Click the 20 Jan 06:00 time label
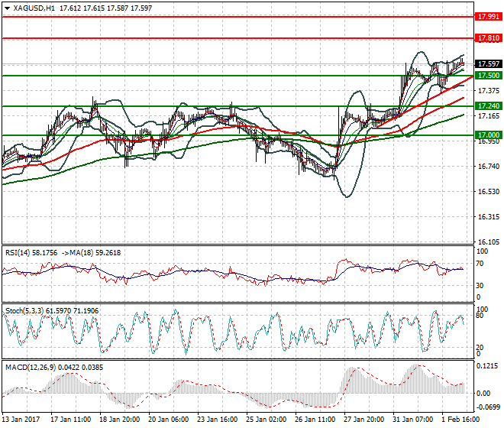The height and width of the screenshot is (428, 504). [169, 420]
